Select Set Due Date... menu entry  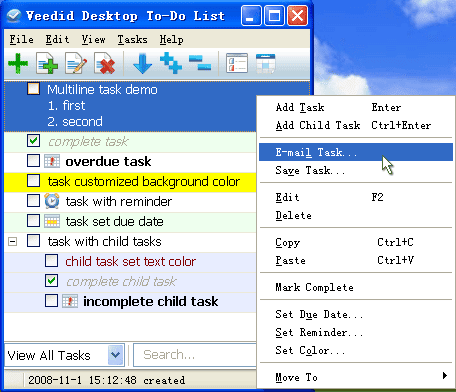click(x=356, y=314)
